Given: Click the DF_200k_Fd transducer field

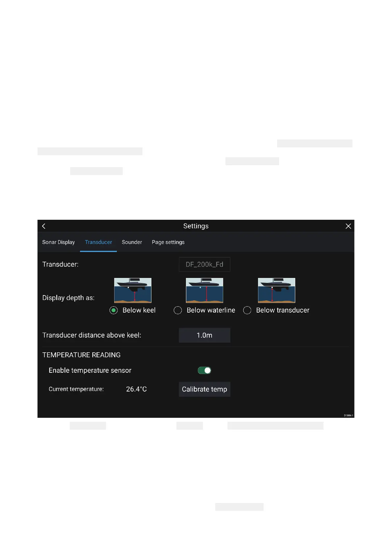Looking at the screenshot, I should (x=204, y=264).
